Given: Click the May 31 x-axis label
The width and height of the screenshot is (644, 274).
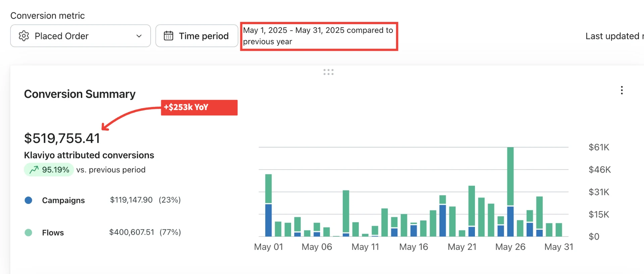Looking at the screenshot, I should 559,247.
